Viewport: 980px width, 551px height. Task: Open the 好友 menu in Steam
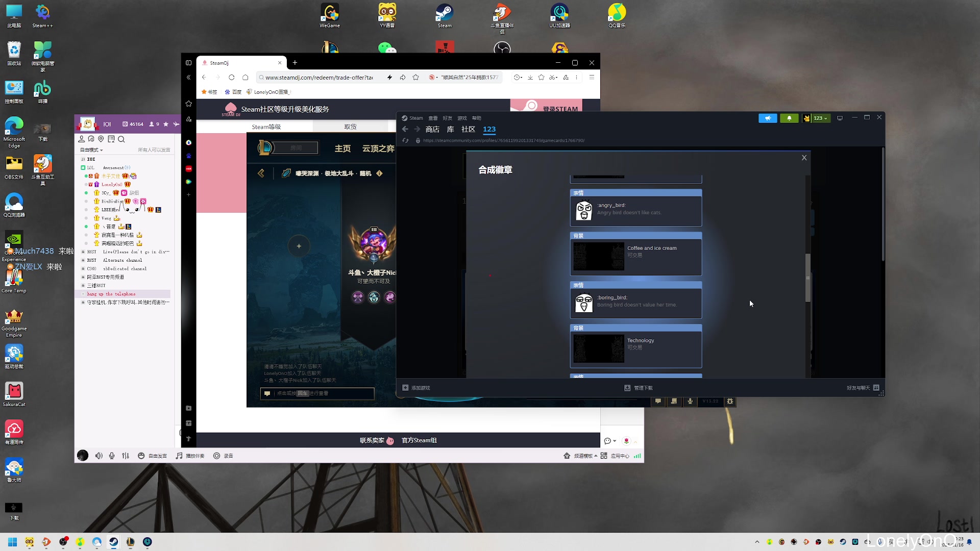tap(448, 118)
